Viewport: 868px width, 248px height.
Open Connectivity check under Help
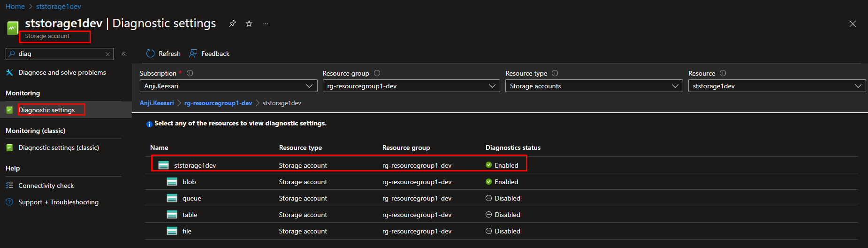pos(46,186)
